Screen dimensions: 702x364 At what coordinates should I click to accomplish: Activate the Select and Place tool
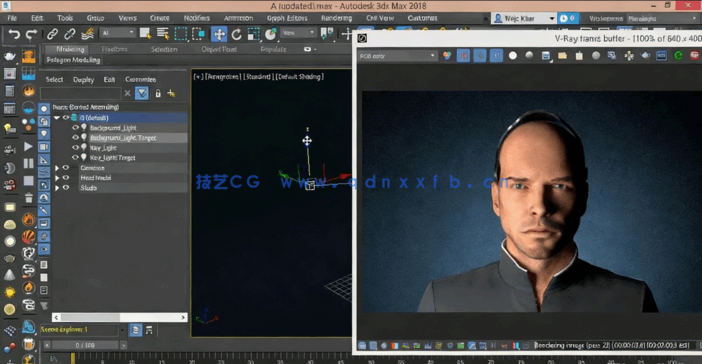270,34
